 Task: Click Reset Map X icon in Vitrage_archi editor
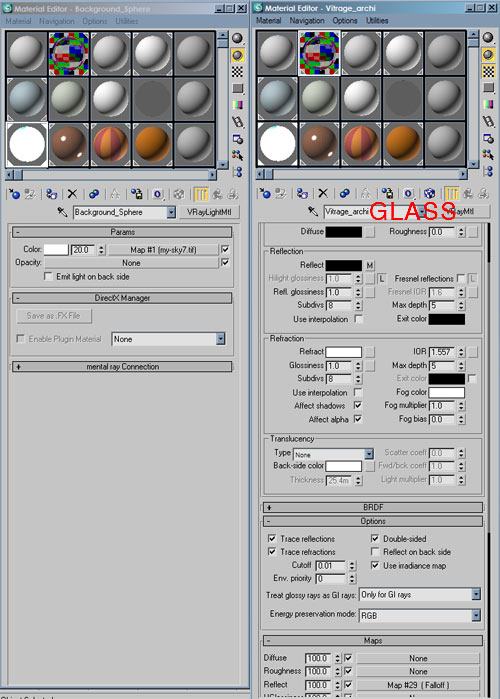(x=323, y=193)
